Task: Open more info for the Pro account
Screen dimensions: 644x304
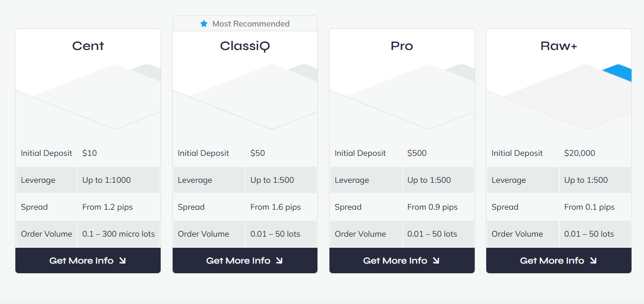Action: point(402,261)
